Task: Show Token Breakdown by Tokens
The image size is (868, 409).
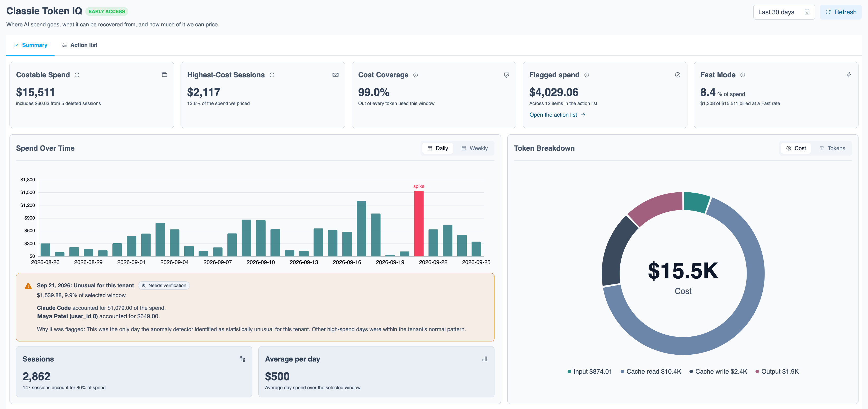Action: (x=832, y=148)
